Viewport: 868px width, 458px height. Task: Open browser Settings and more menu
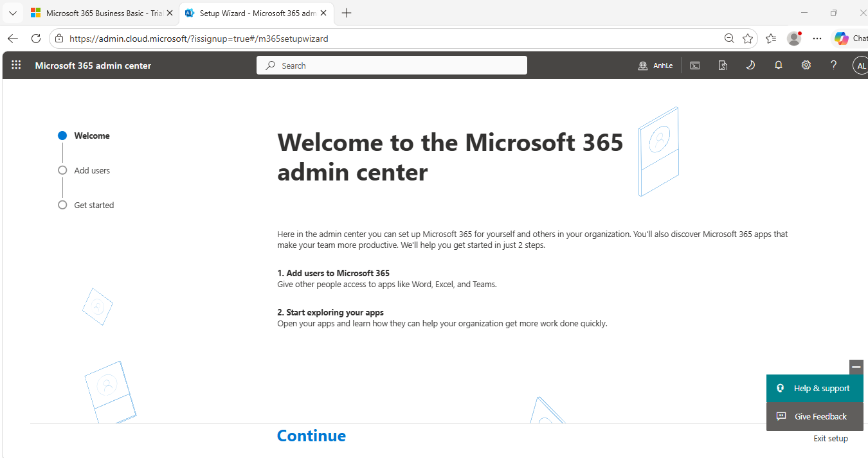click(x=817, y=39)
